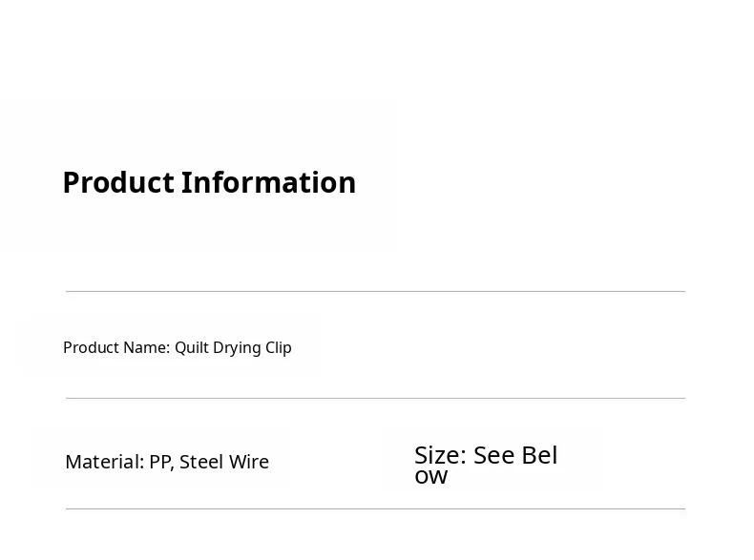
Task: Click the word "See" in Size field
Action: coord(493,455)
